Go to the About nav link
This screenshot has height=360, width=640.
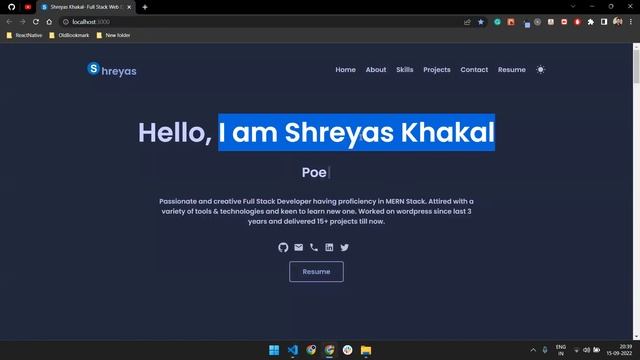click(x=376, y=70)
